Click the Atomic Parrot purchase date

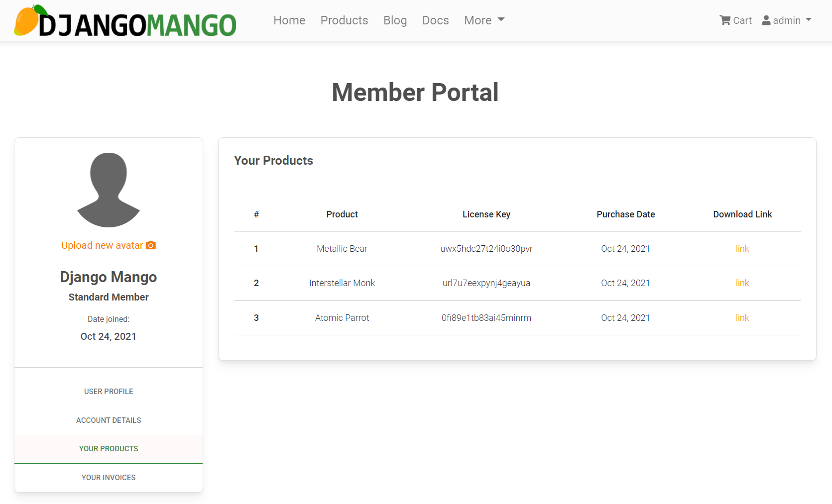tap(625, 318)
